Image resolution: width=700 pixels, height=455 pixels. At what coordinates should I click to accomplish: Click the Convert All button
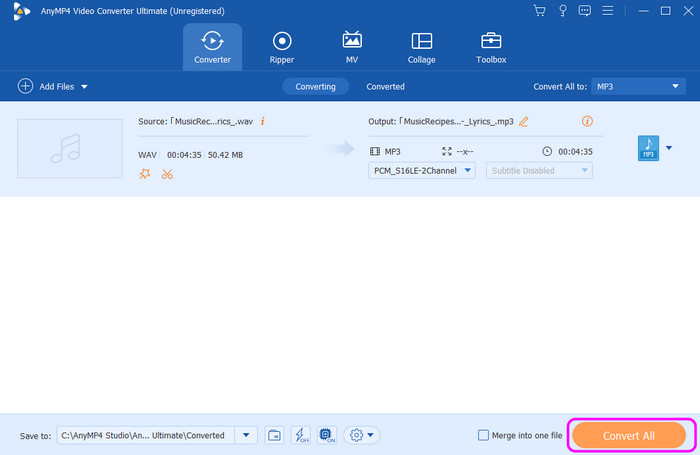click(x=629, y=435)
